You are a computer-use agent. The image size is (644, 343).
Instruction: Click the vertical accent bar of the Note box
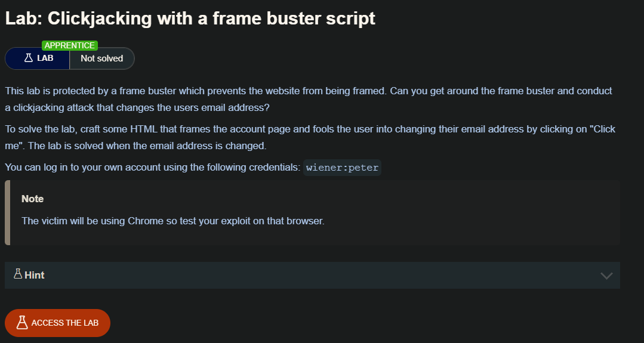7,212
